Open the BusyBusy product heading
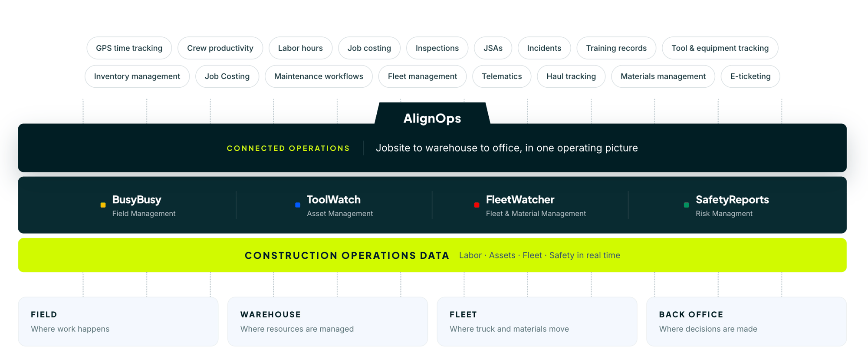The width and height of the screenshot is (868, 363). point(137,200)
